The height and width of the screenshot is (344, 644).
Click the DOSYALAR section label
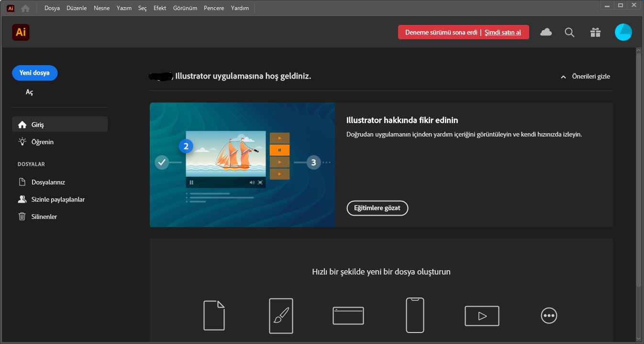coord(31,164)
